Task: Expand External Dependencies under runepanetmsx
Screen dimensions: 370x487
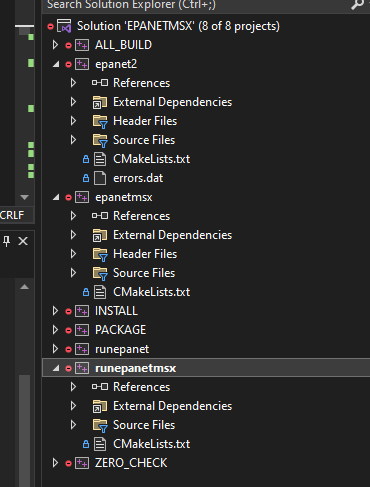Action: [73, 406]
